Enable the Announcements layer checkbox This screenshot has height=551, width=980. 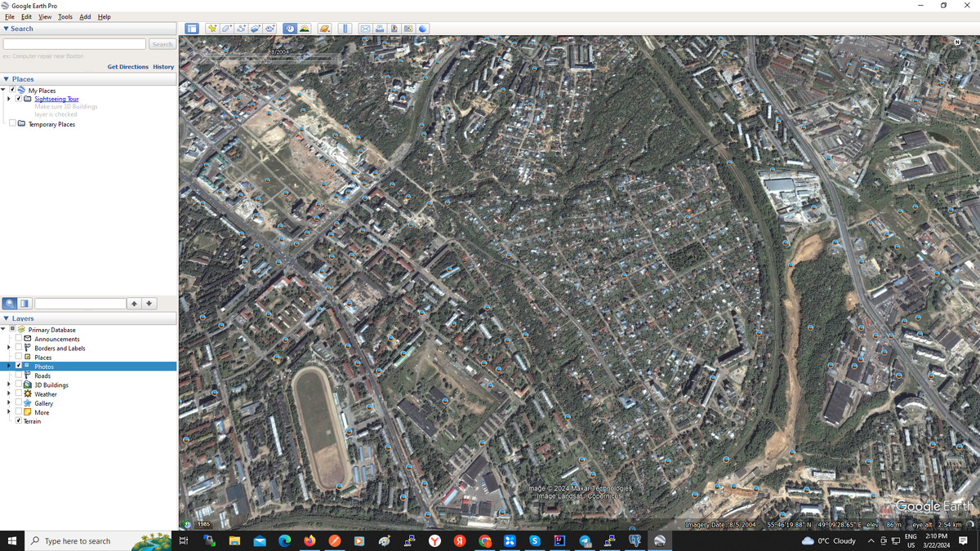19,339
